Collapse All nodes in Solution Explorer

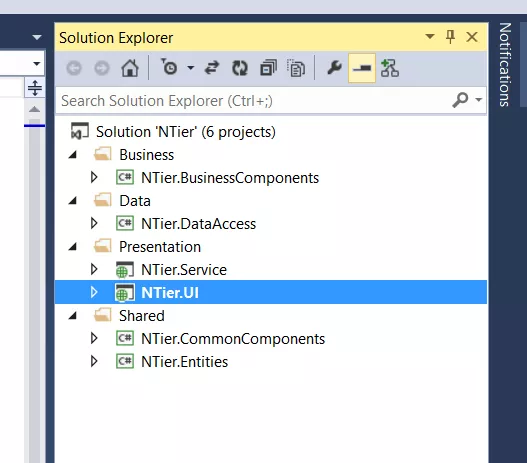[268, 68]
